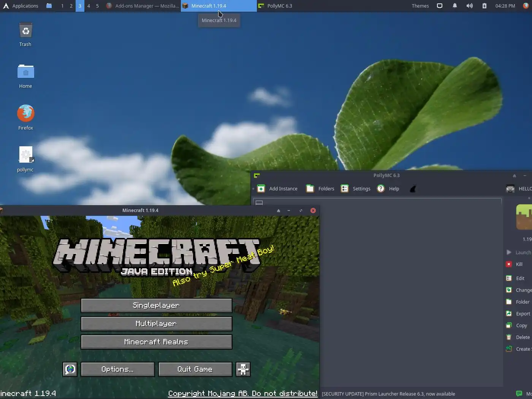This screenshot has height=399, width=532.
Task: Open the HELLO account avatar in PollyMC
Action: [510, 188]
